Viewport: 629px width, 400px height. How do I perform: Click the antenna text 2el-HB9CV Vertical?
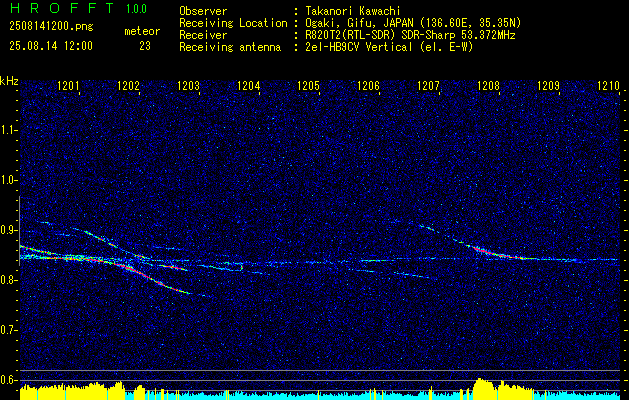tap(359, 47)
